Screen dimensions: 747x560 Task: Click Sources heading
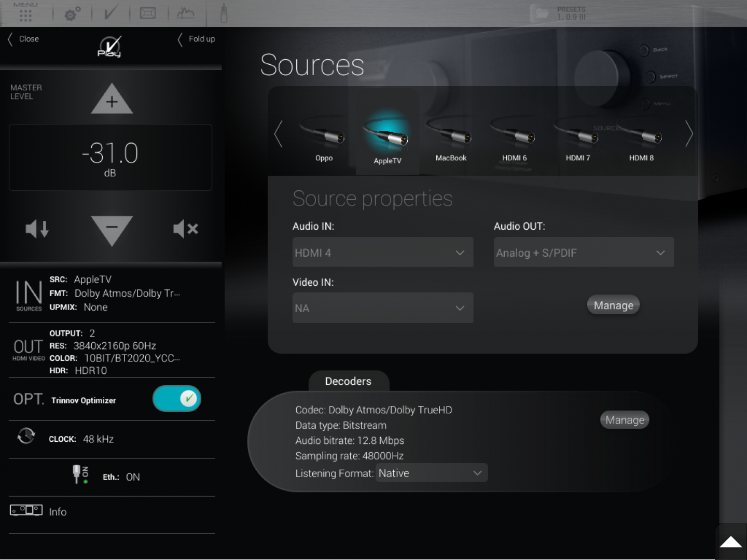pyautogui.click(x=312, y=65)
